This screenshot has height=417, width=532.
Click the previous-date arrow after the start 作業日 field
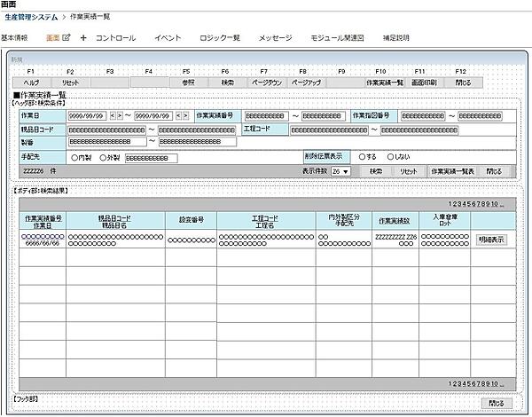coord(113,115)
